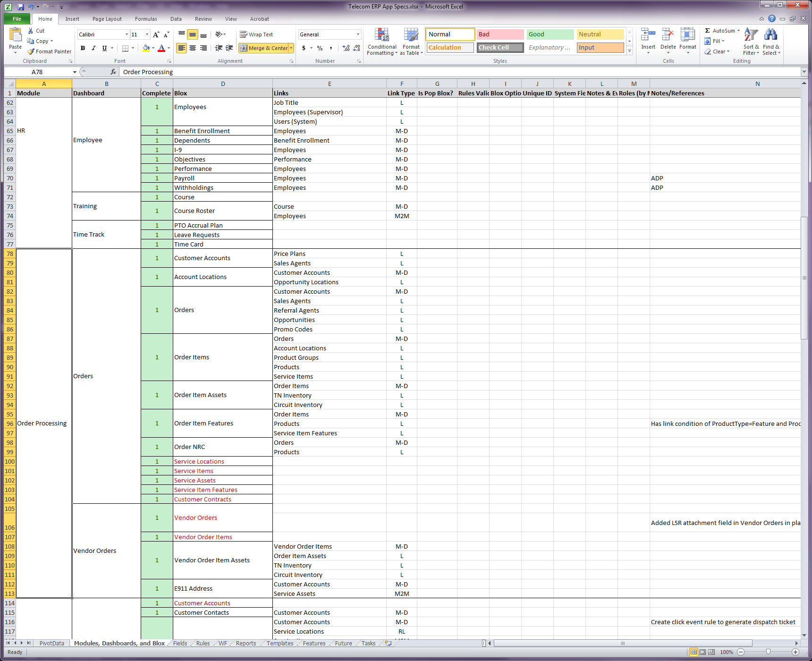812x661 pixels.
Task: Toggle Middle Align vertical alignment
Action: click(193, 34)
